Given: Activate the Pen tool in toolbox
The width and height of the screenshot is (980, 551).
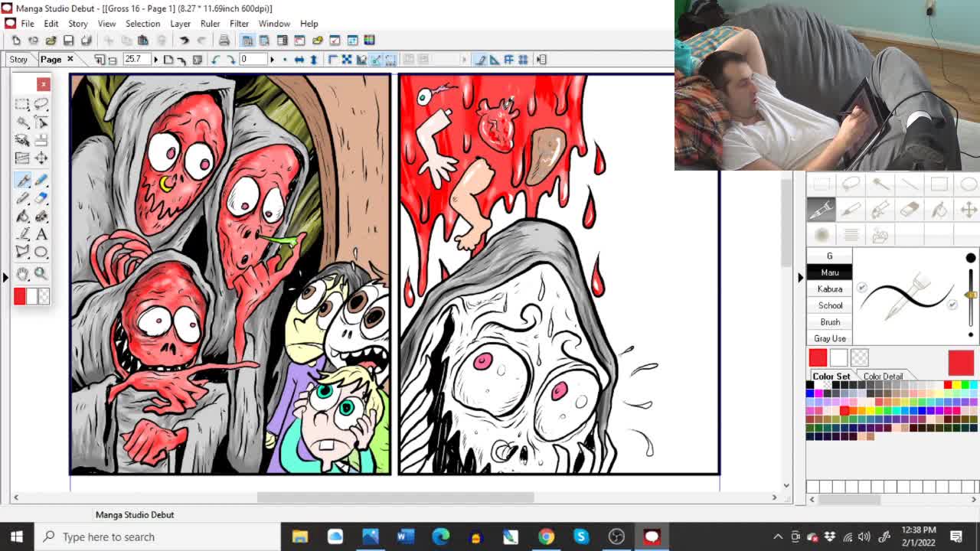Looking at the screenshot, I should click(22, 181).
